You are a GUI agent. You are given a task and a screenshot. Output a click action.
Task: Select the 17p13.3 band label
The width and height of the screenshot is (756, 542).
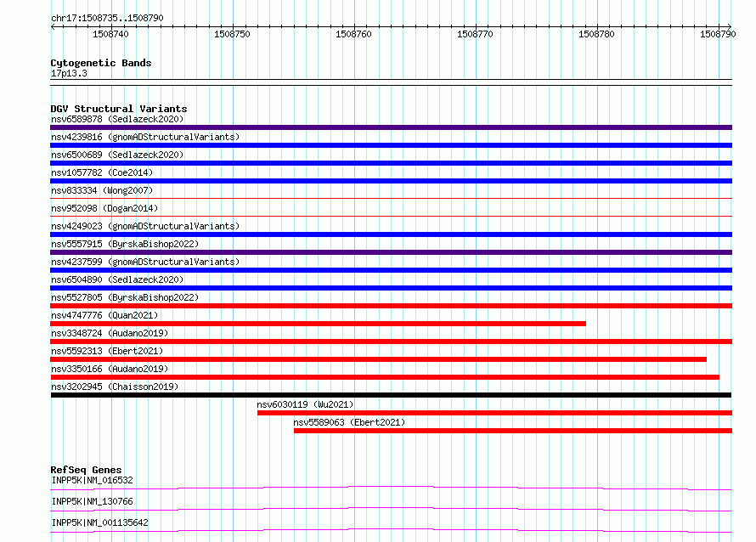point(69,73)
